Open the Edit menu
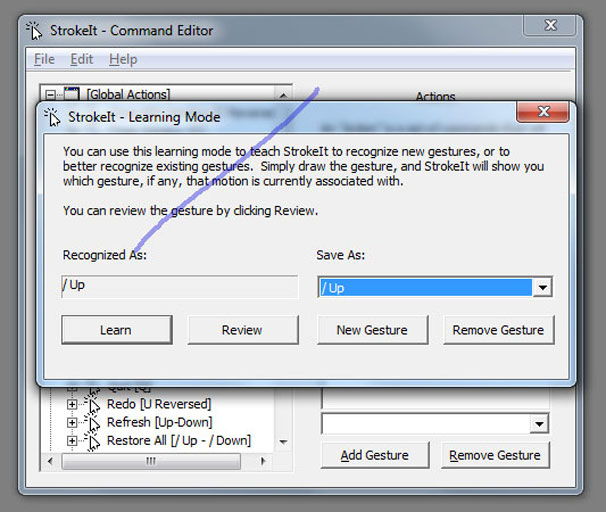The height and width of the screenshot is (512, 606). (x=82, y=59)
